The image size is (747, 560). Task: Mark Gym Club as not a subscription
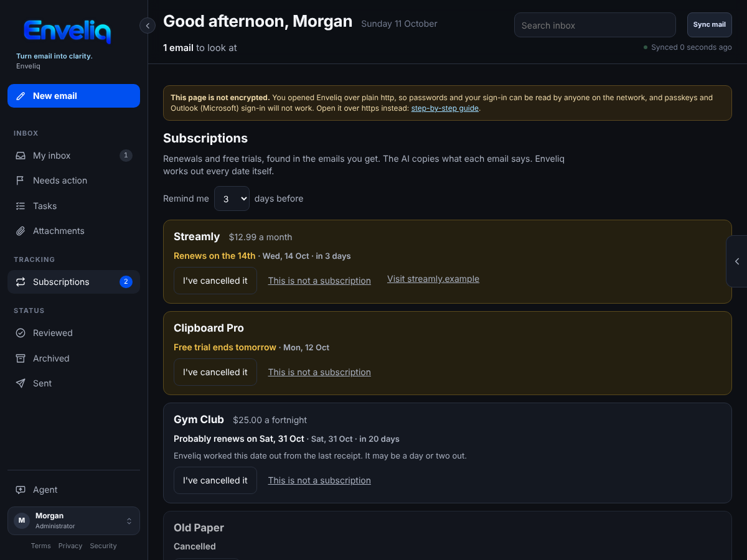pos(319,480)
